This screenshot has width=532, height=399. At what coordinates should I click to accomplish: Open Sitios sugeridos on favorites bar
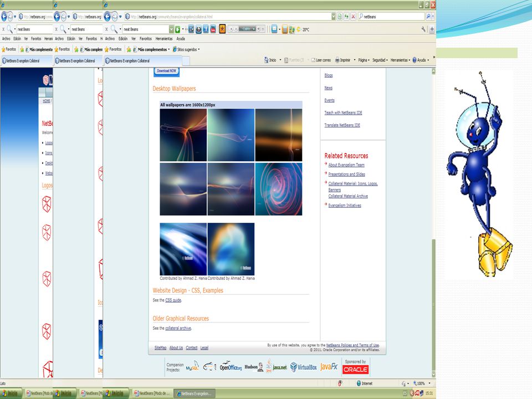[x=186, y=49]
